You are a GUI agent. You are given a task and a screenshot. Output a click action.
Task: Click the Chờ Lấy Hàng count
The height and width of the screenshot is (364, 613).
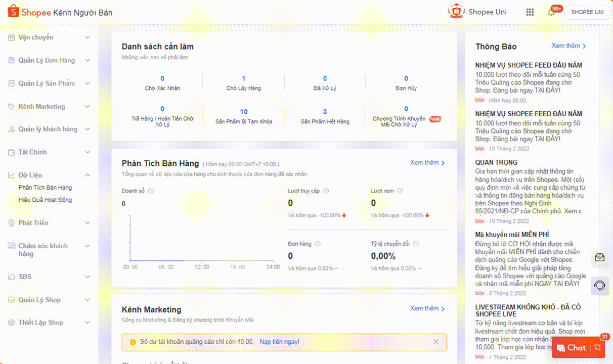coord(243,78)
